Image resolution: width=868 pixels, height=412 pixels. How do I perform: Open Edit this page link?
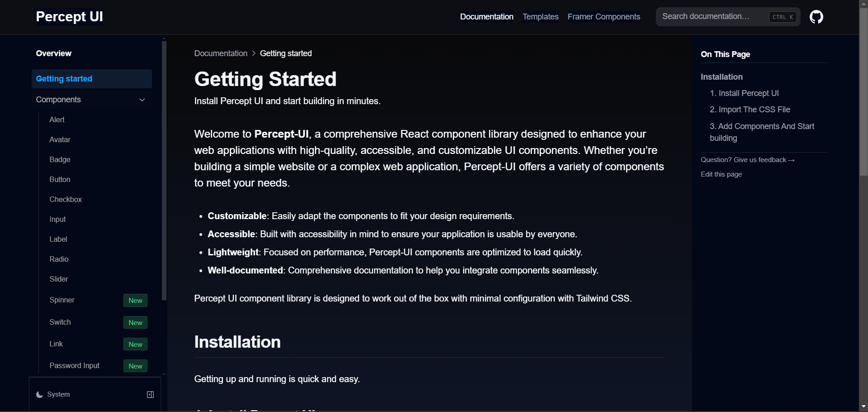[x=721, y=174]
